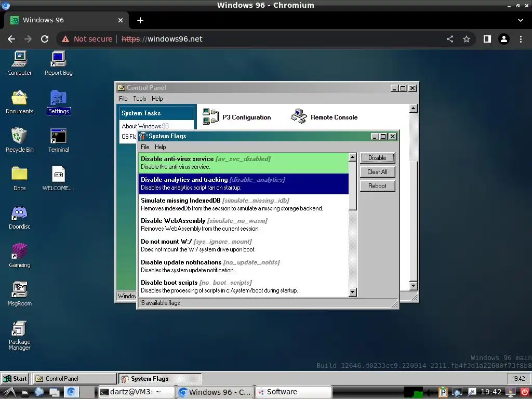Toggle Chromium side panel icon

[487, 39]
